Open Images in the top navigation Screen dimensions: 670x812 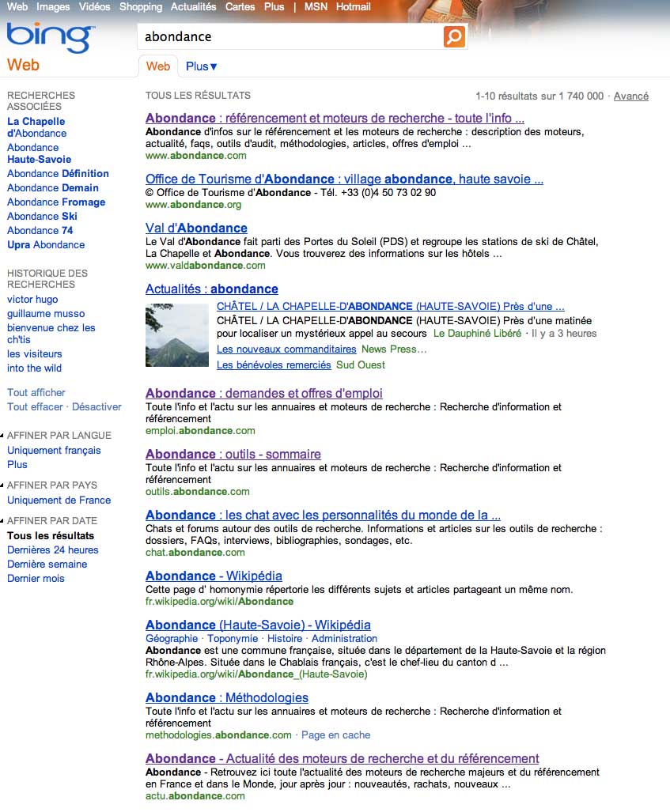(x=53, y=7)
